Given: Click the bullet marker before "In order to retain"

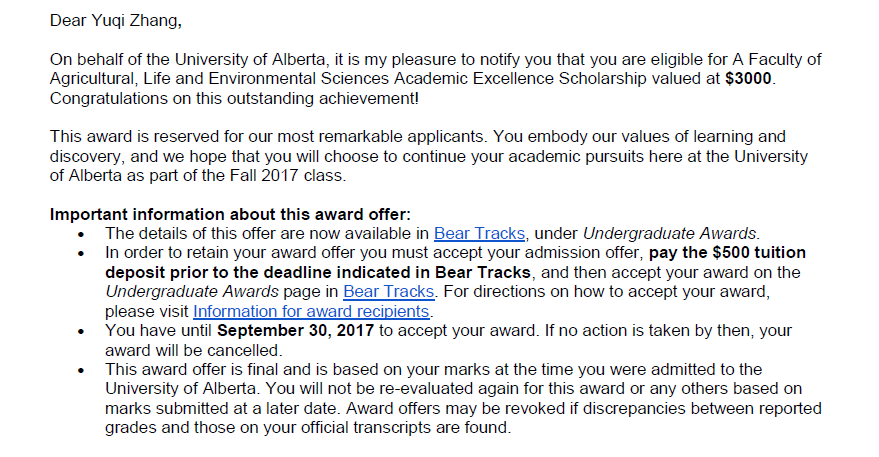Looking at the screenshot, I should point(82,253).
